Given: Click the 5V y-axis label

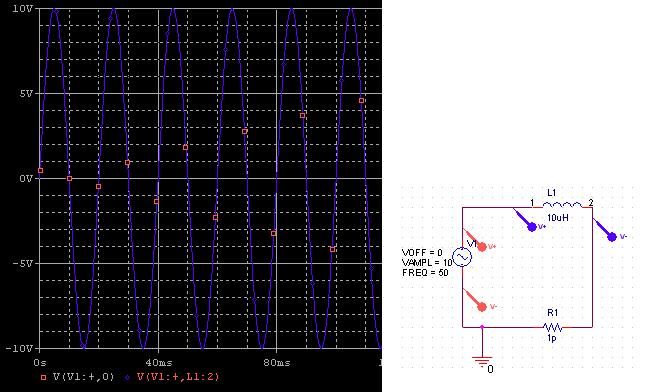Looking at the screenshot, I should 26,94.
